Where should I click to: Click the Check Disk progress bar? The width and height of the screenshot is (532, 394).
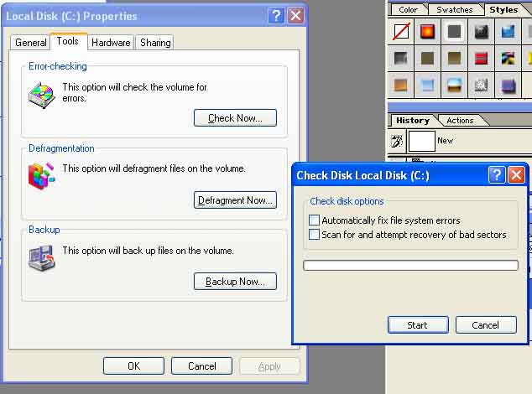[x=410, y=266]
